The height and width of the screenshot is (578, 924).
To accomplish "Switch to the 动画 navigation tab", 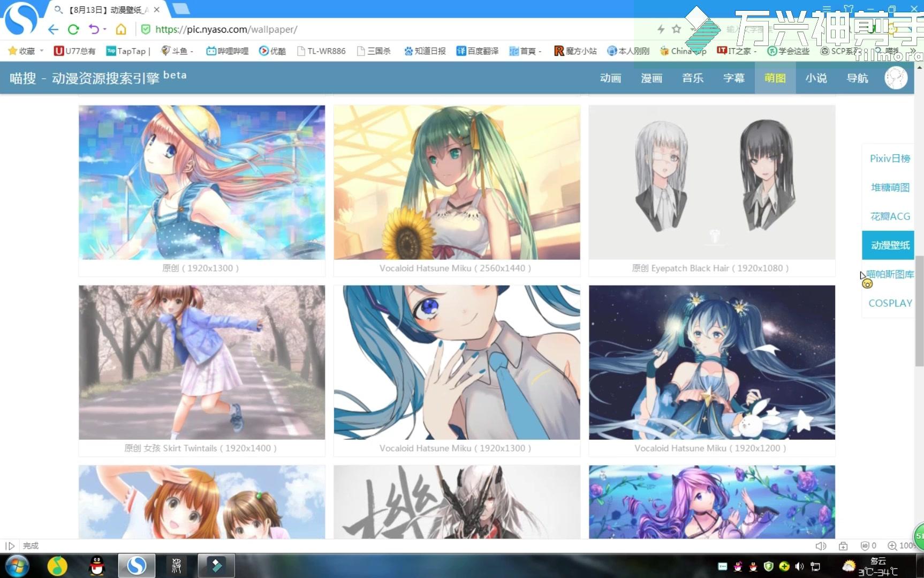I will [x=610, y=78].
